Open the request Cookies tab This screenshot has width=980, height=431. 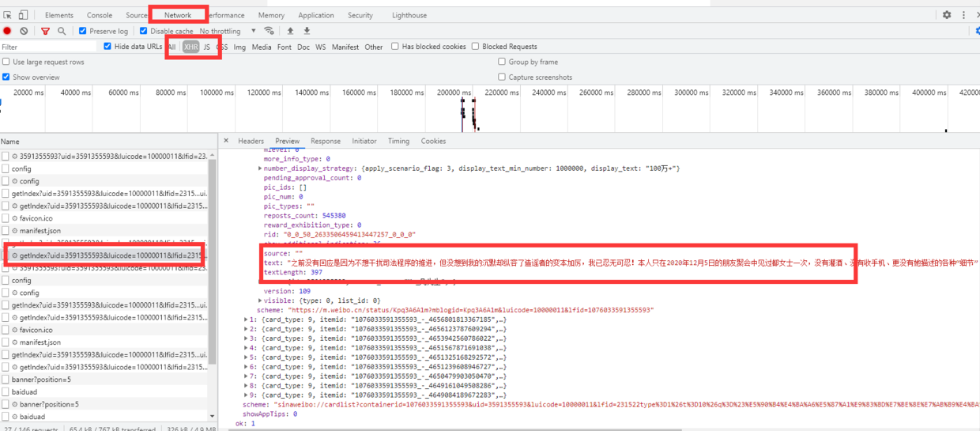click(433, 141)
